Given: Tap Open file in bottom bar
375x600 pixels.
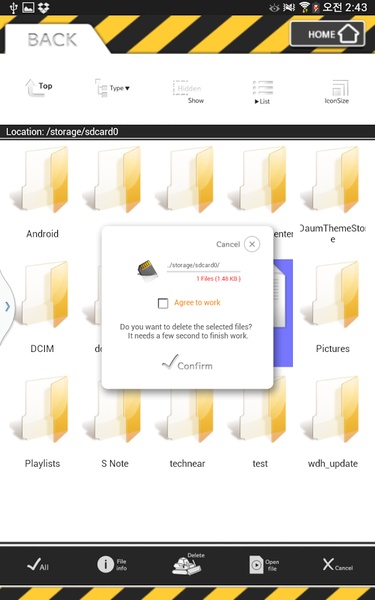Looking at the screenshot, I should (264, 564).
